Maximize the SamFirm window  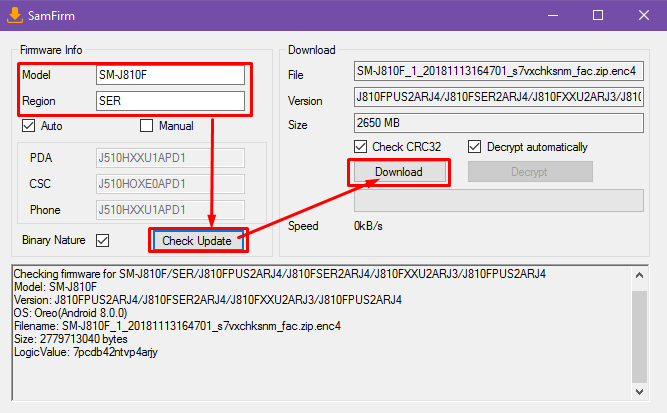click(x=598, y=15)
